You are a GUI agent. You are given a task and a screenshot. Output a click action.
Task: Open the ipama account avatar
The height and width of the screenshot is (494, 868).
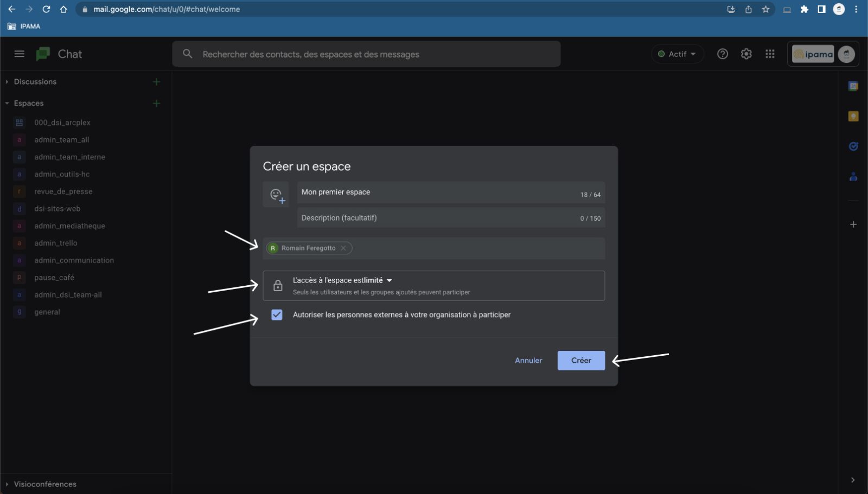(x=846, y=54)
